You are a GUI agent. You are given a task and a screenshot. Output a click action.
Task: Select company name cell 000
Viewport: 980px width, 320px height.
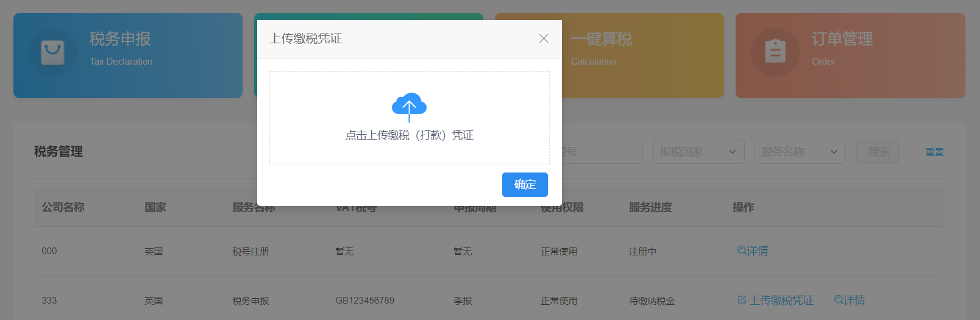coord(49,251)
